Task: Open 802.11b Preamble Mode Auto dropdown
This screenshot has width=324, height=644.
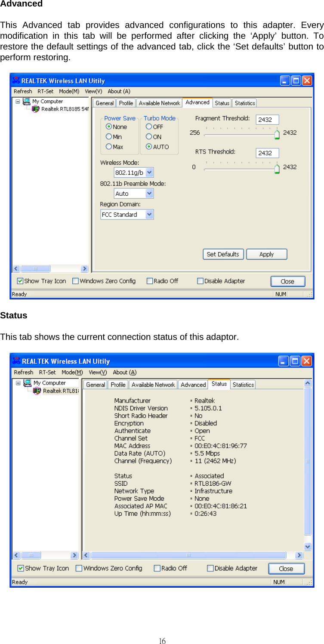Action: pos(149,194)
